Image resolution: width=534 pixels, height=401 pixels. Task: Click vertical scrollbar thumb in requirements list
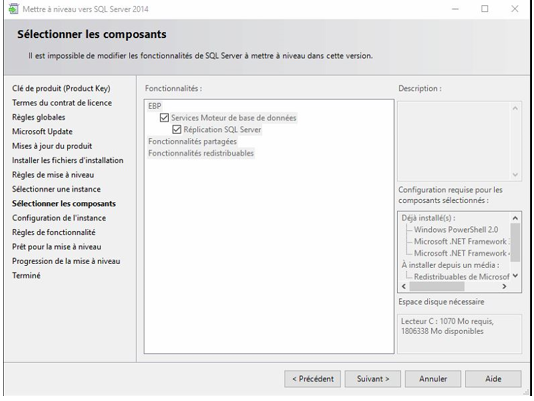515,242
